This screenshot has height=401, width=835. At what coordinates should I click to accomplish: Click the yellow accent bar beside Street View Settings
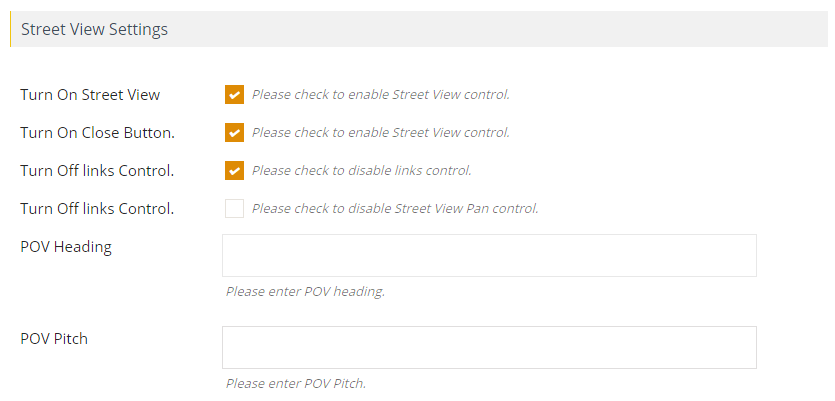[x=10, y=30]
